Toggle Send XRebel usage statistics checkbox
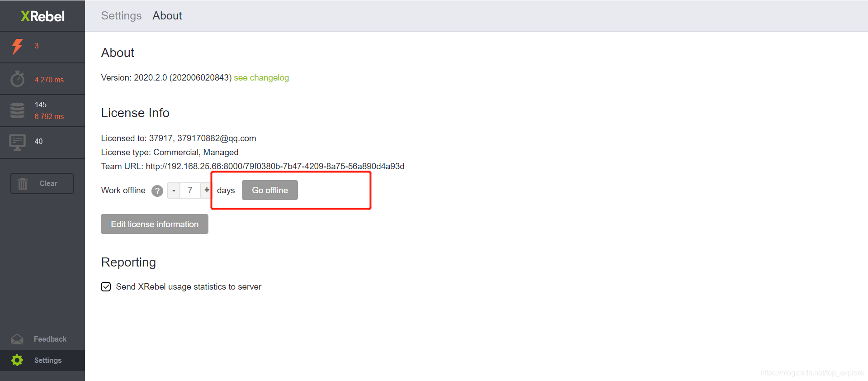Image resolution: width=868 pixels, height=381 pixels. (x=106, y=287)
